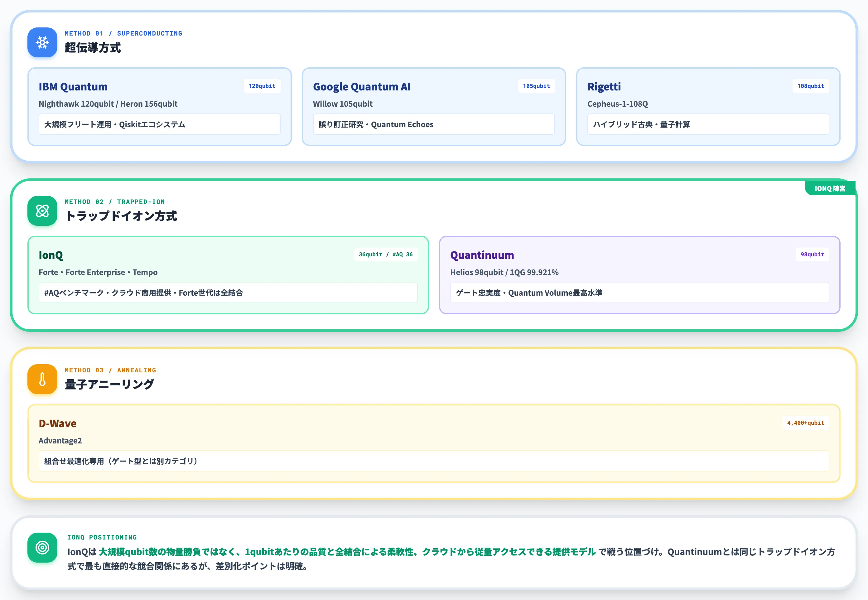Select the Rigetti card title
The width and height of the screenshot is (868, 600).
click(x=604, y=86)
